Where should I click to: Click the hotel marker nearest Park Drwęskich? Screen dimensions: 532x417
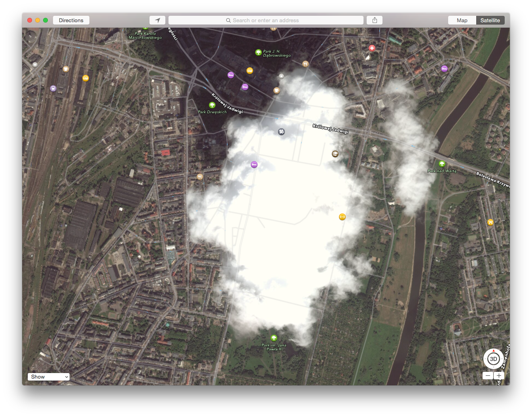pyautogui.click(x=245, y=87)
